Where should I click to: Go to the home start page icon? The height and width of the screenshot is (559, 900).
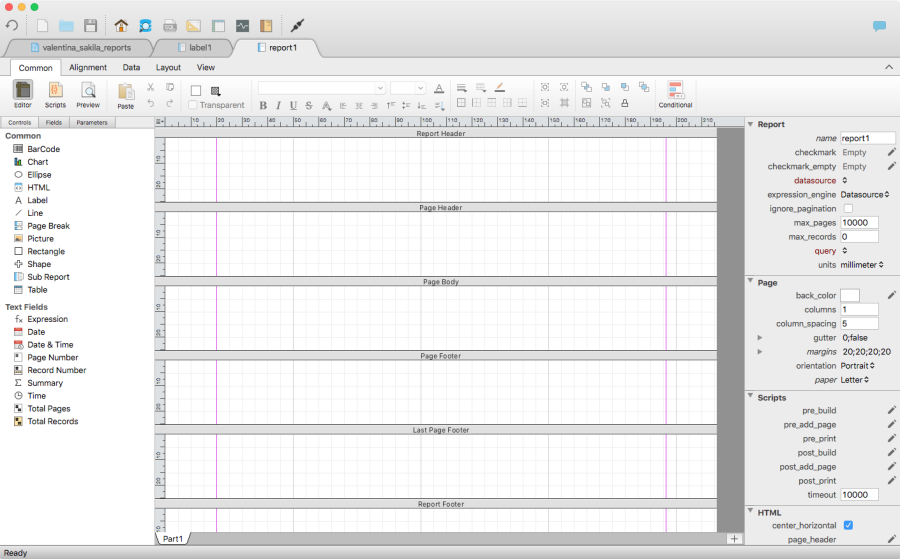(x=121, y=25)
